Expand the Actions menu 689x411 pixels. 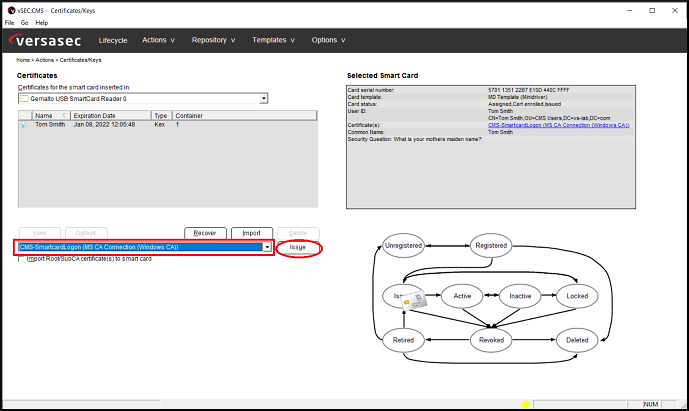coord(158,40)
